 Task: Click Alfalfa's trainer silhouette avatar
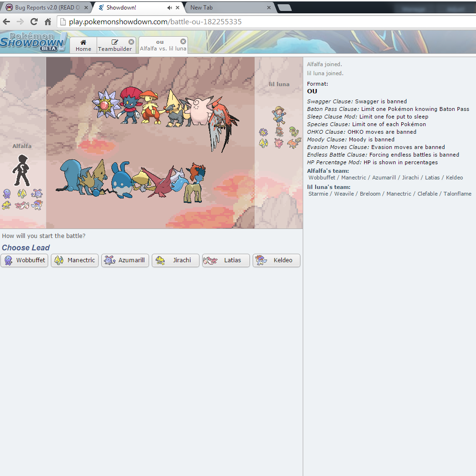21,170
